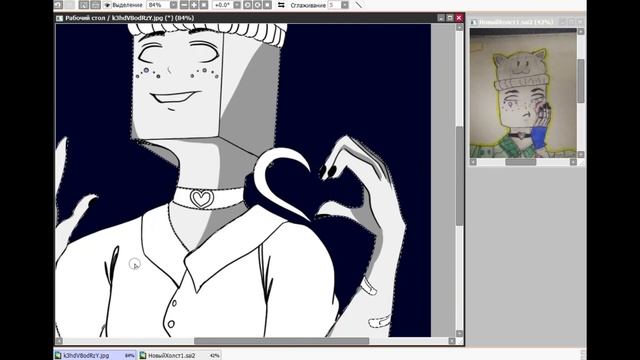Viewport: 640px width, 360px height.
Task: Click the rotate canvas clockwise icon
Action: click(257, 5)
